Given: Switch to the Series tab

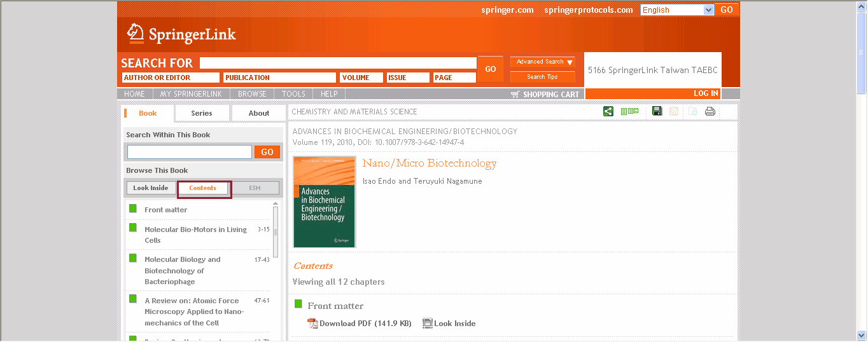Looking at the screenshot, I should (202, 113).
